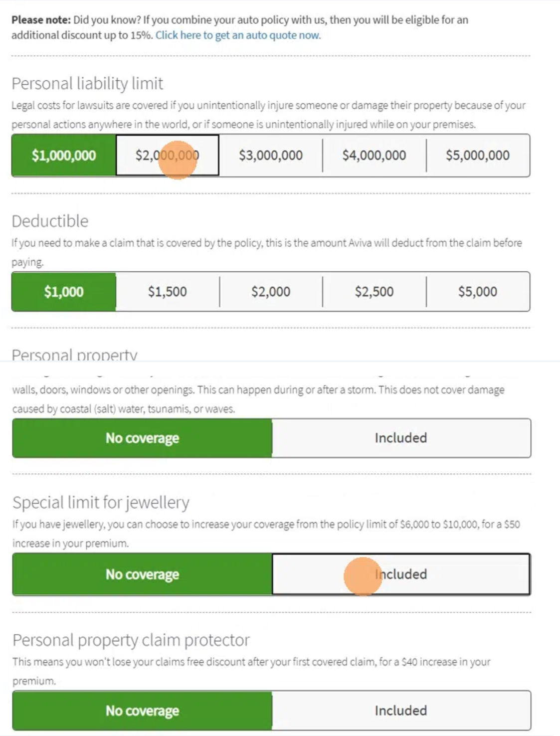Pick the $4,000,000 liability option
Viewport: 560px width, 736px height.
[374, 155]
